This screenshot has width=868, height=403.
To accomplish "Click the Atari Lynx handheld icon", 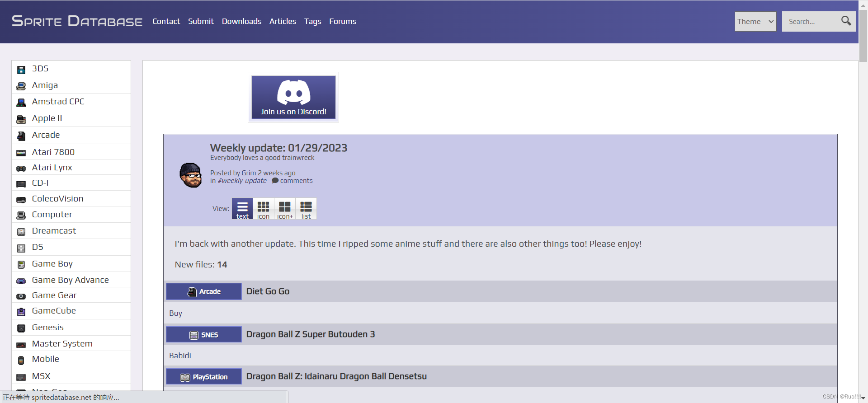I will pos(21,169).
